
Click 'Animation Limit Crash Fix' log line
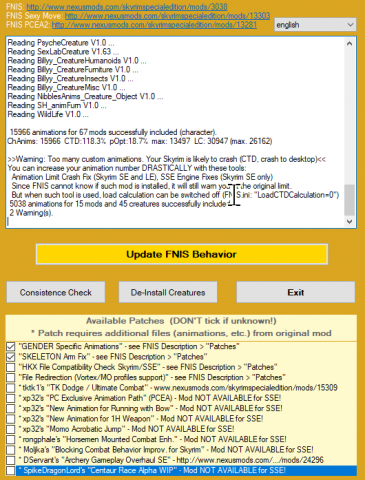(142, 177)
